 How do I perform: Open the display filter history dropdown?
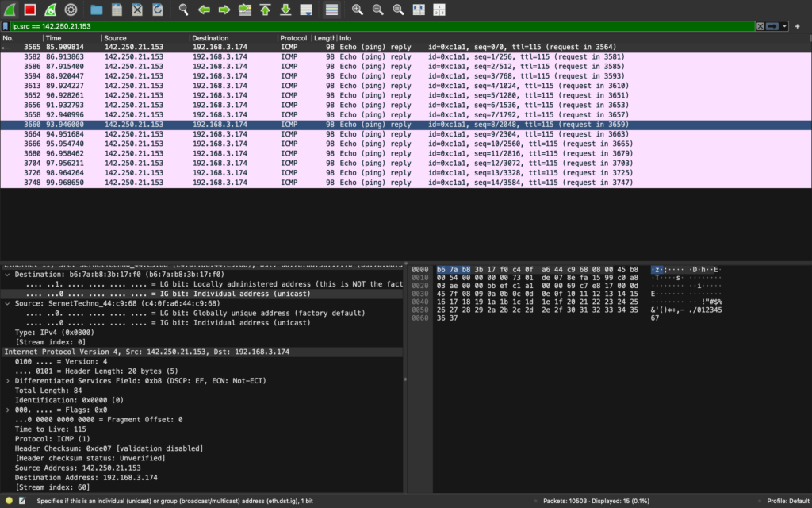[x=785, y=26]
